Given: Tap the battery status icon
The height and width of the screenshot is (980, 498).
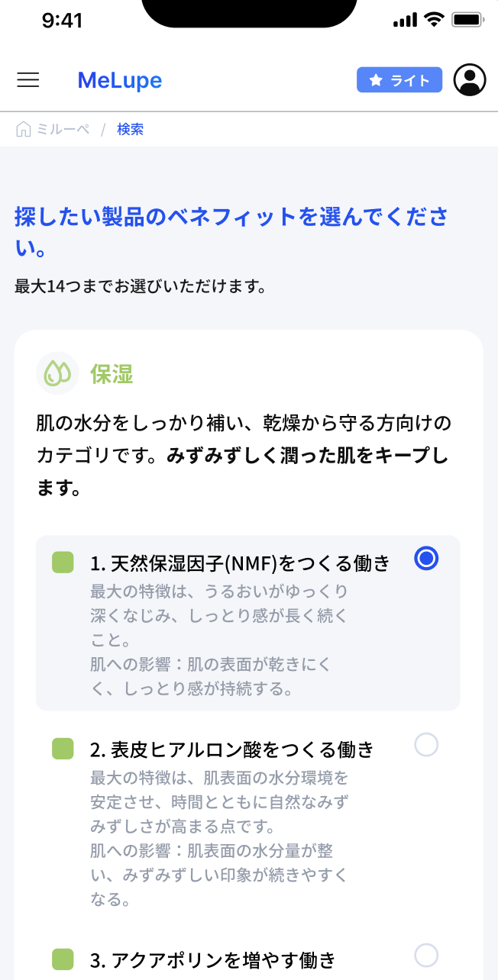Looking at the screenshot, I should (x=466, y=20).
